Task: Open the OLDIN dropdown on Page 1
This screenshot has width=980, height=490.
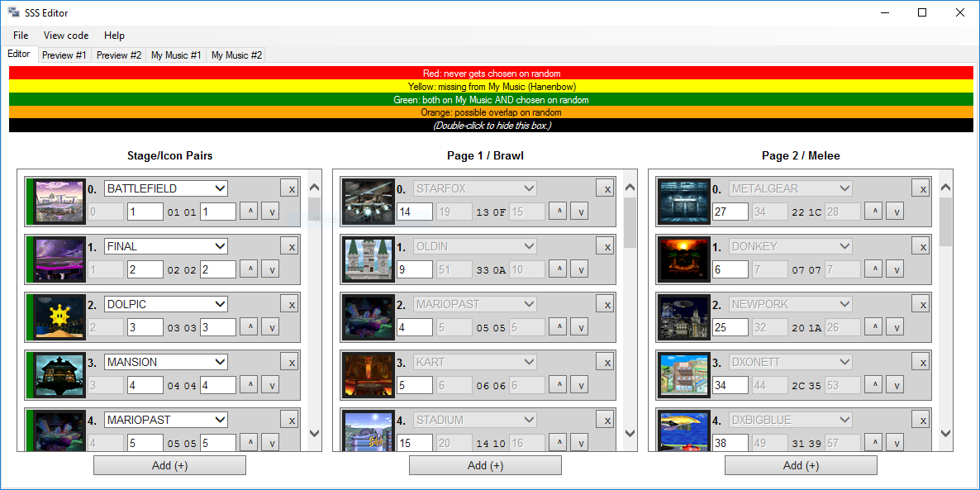Action: [475, 246]
